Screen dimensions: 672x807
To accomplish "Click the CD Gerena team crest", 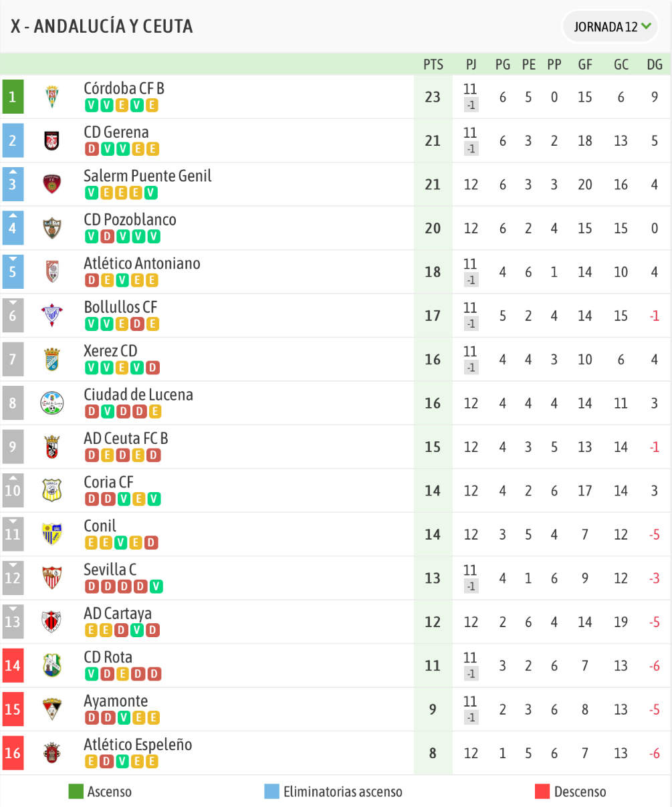I will coord(52,140).
